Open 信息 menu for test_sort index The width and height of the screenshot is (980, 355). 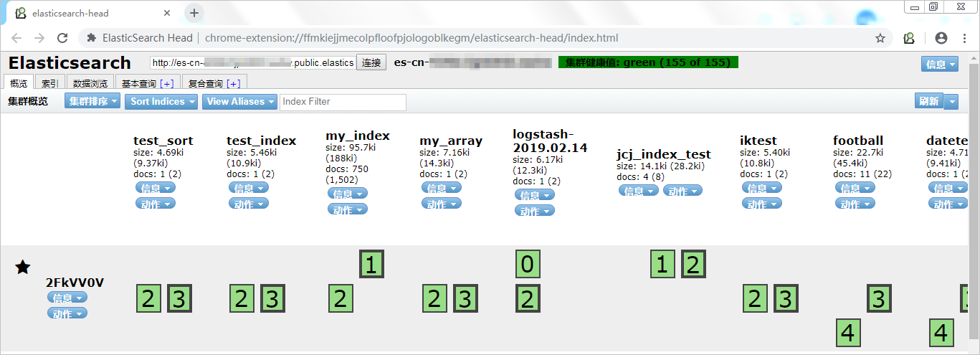coord(156,188)
